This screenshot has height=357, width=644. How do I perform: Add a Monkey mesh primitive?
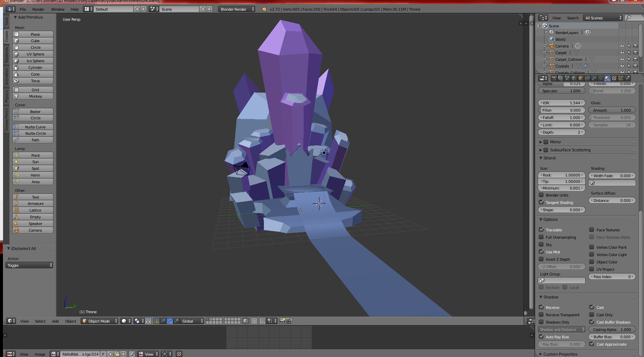click(33, 96)
